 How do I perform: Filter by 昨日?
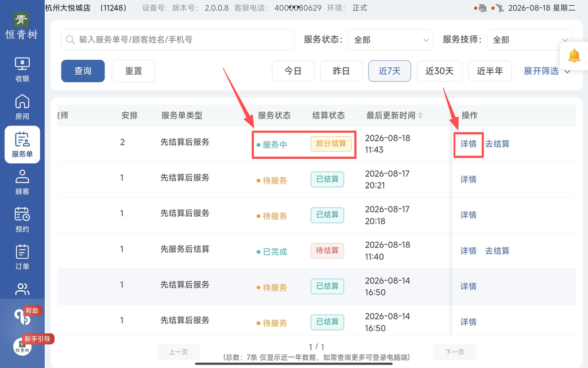click(341, 71)
